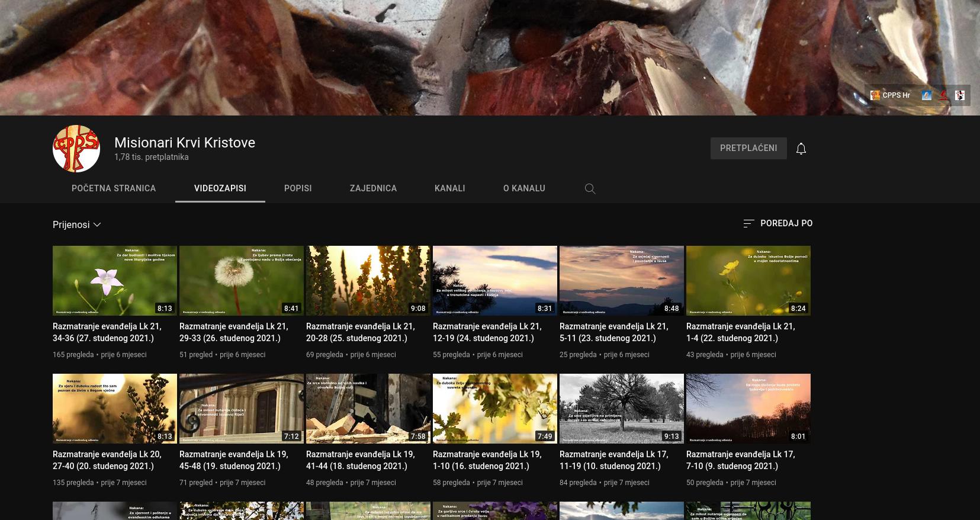Image resolution: width=980 pixels, height=520 pixels.
Task: Go to the Zajednica tab
Action: [373, 188]
